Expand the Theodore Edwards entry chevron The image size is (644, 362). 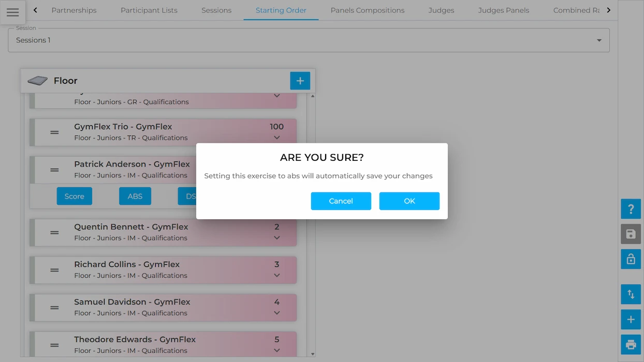[277, 350]
